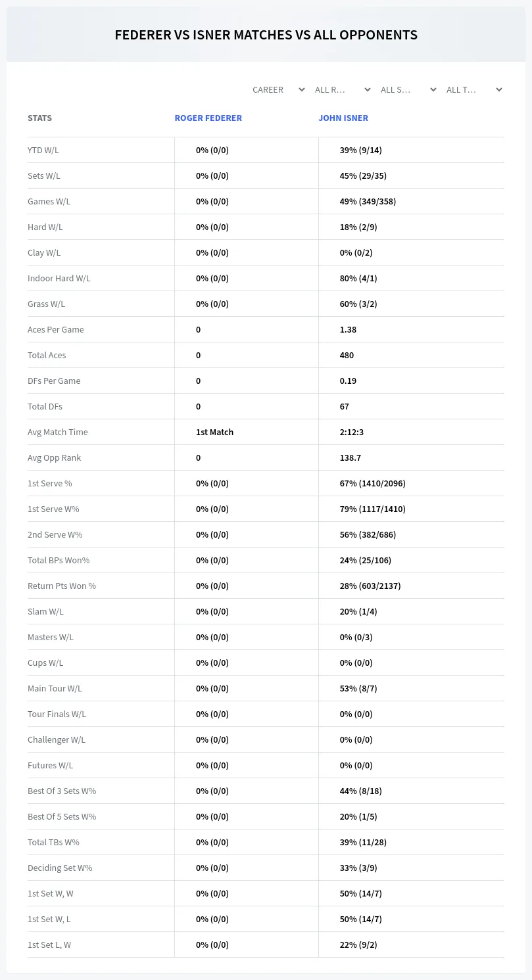This screenshot has height=980, width=532.
Task: Click Federer's 1st Match value
Action: click(x=214, y=432)
